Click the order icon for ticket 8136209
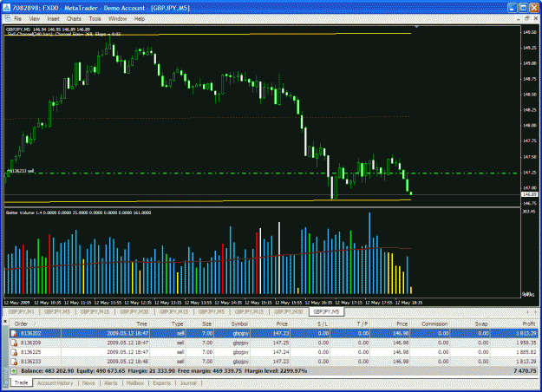Screen dimensions: 542x392 (14, 343)
